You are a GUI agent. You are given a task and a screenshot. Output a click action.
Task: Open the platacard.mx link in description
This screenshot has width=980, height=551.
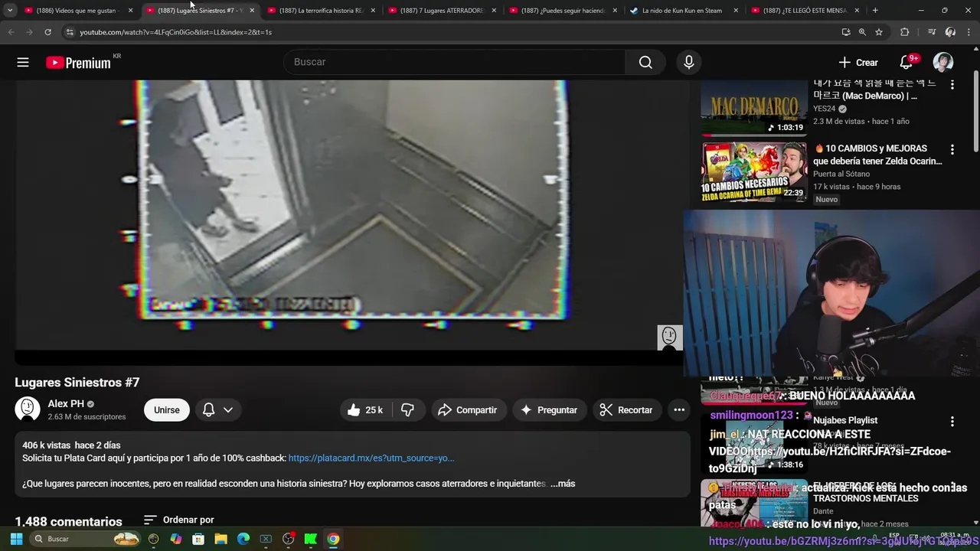[x=371, y=458]
